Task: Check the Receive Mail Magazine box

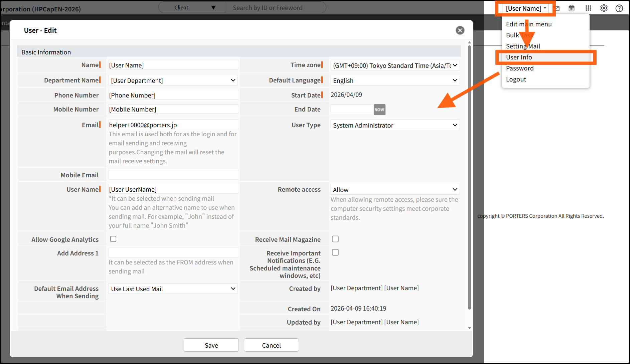Action: (x=335, y=239)
